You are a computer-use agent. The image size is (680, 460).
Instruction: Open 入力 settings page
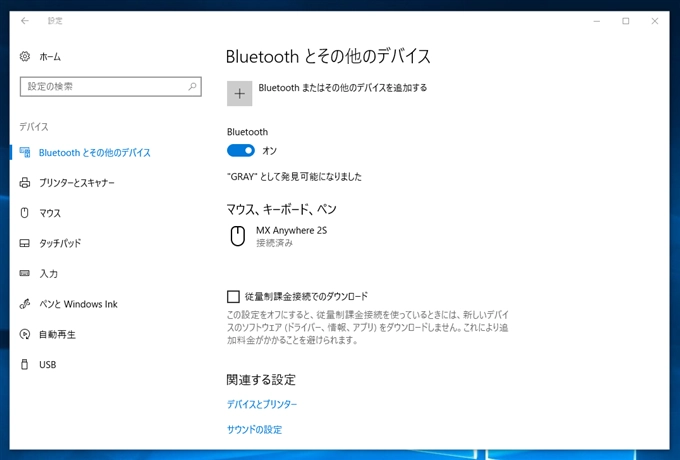49,274
